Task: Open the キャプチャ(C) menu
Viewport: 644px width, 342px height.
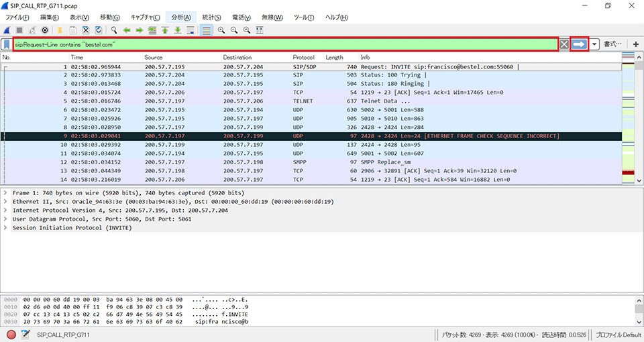Action: 146,17
